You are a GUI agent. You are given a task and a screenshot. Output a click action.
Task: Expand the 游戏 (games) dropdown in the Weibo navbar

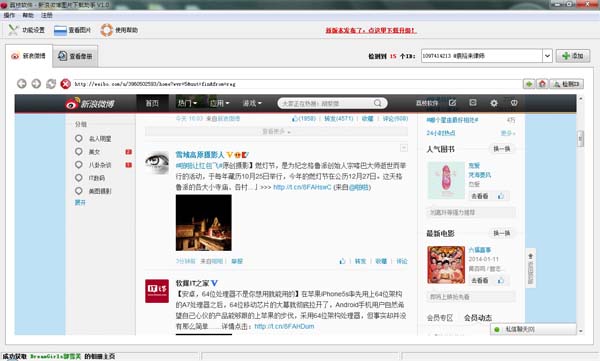252,103
